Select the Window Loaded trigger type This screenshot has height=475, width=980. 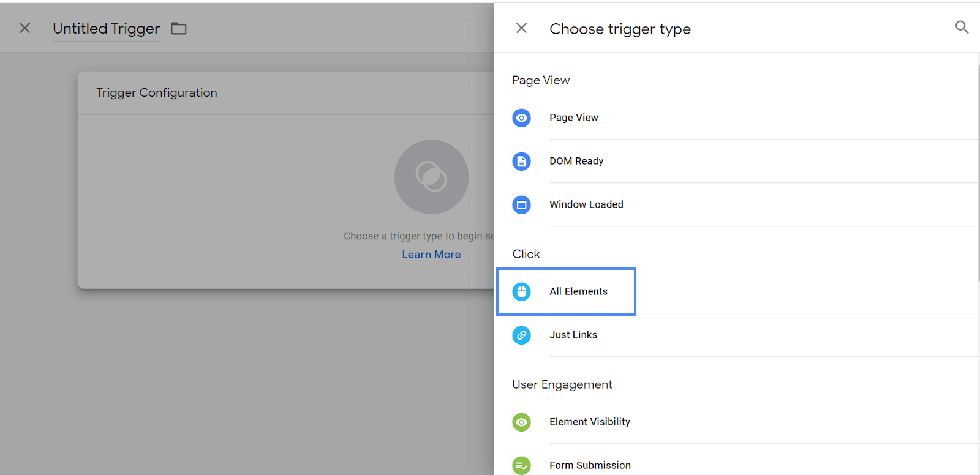click(745, 204)
